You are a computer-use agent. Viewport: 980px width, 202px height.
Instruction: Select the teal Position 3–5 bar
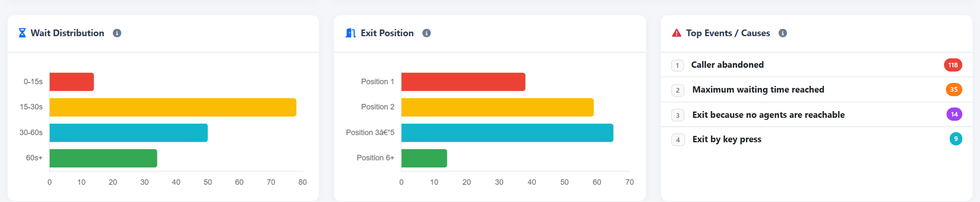pos(507,133)
